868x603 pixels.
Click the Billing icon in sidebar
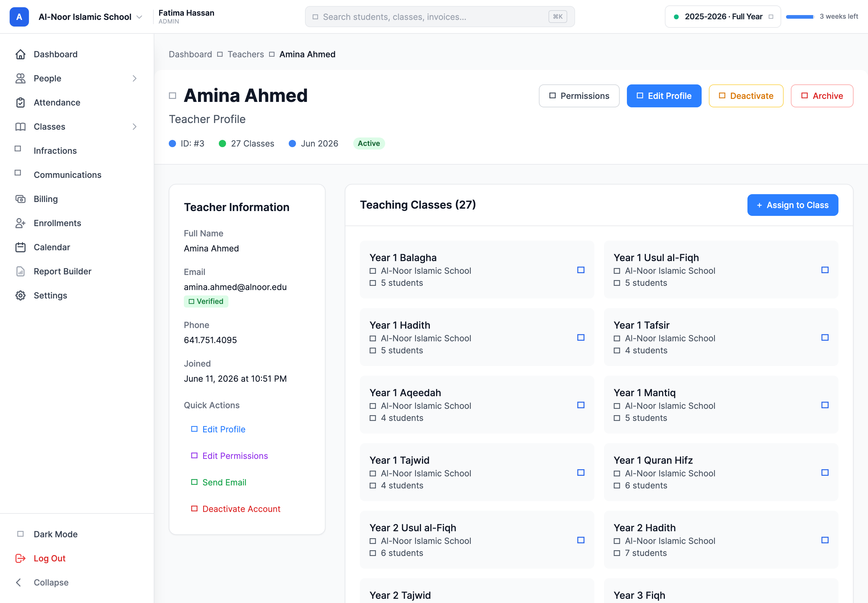click(x=20, y=199)
